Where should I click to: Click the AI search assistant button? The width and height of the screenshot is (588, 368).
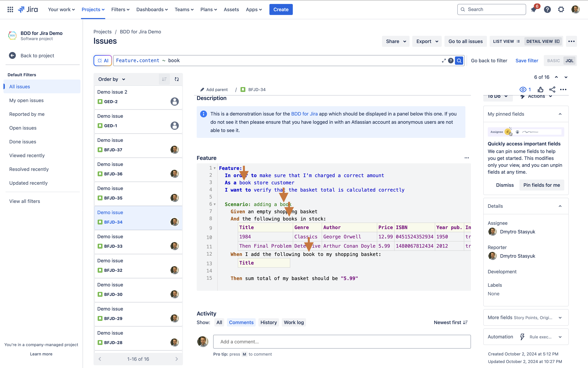point(103,61)
